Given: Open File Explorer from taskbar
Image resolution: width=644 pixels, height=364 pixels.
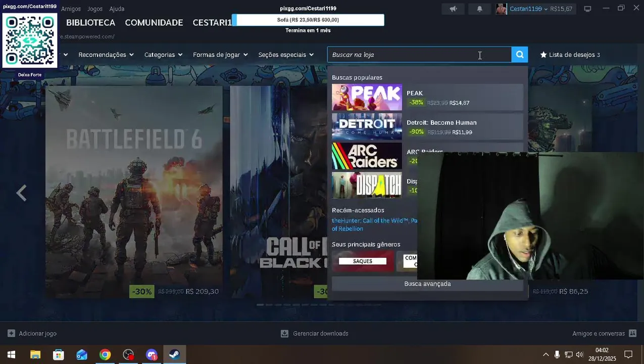Looking at the screenshot, I should [x=35, y=355].
